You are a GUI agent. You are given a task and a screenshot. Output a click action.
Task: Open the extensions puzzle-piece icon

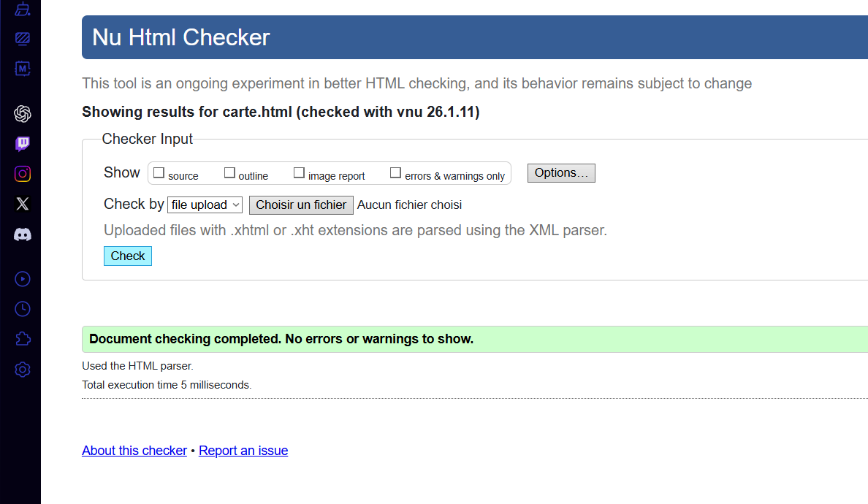pyautogui.click(x=23, y=339)
